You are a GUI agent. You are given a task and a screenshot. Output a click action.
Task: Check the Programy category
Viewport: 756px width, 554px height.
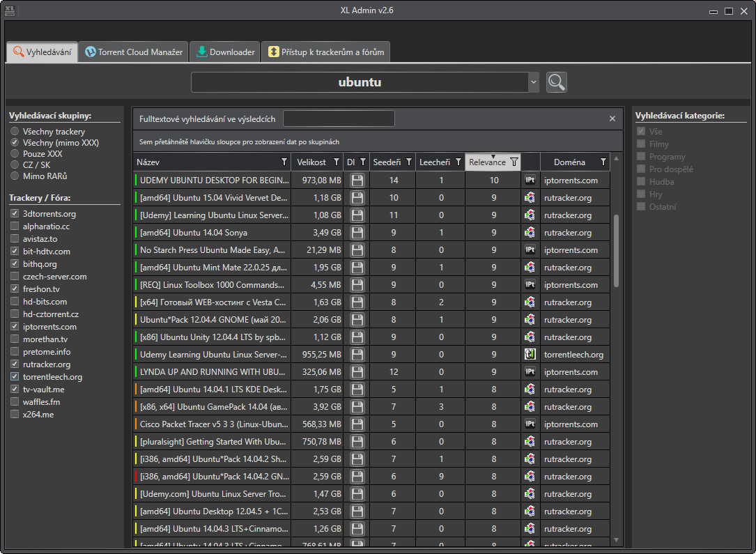click(641, 156)
